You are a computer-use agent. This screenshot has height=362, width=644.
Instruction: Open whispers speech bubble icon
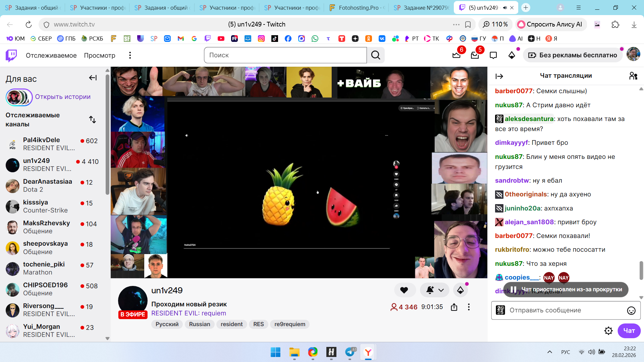(x=493, y=55)
